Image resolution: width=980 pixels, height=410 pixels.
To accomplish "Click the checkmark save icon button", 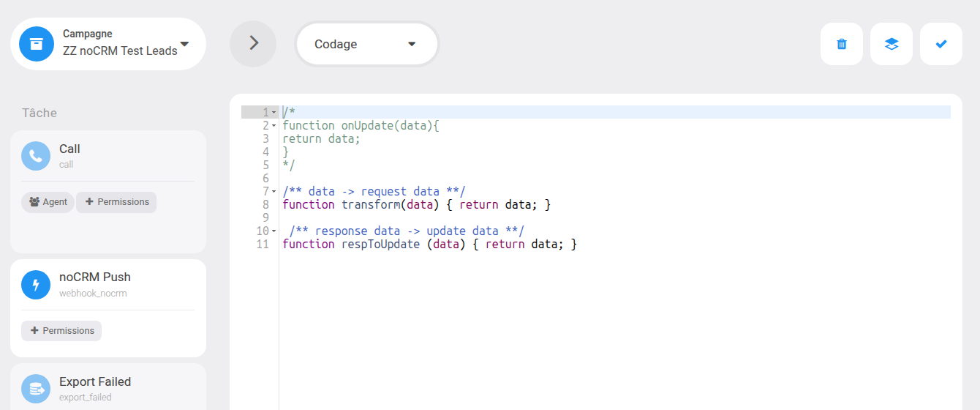I will (941, 44).
